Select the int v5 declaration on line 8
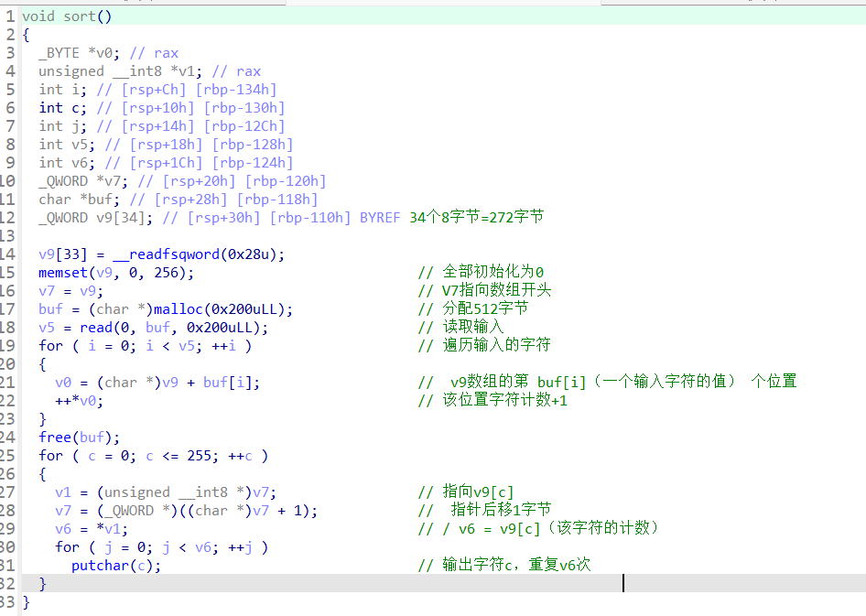The width and height of the screenshot is (866, 616). point(63,145)
